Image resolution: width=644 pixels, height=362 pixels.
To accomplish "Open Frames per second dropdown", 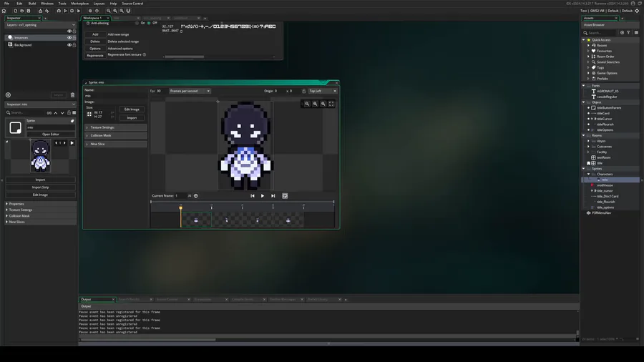I will 190,91.
